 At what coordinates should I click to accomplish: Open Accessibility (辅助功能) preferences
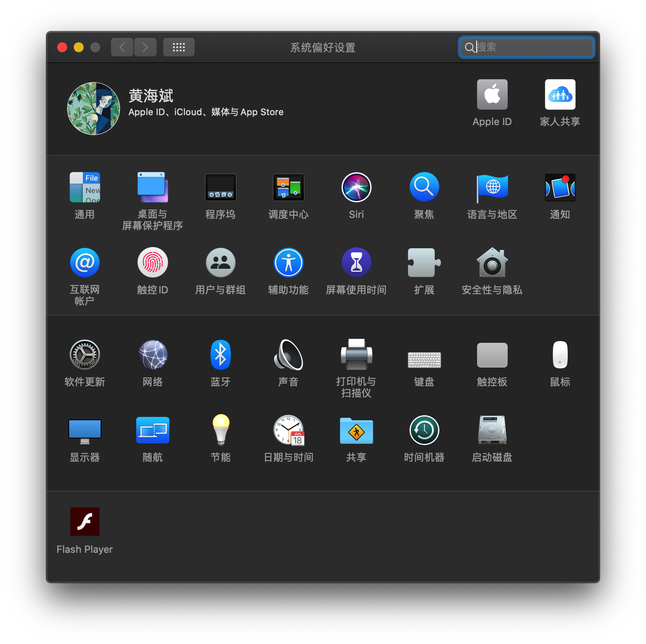288,263
